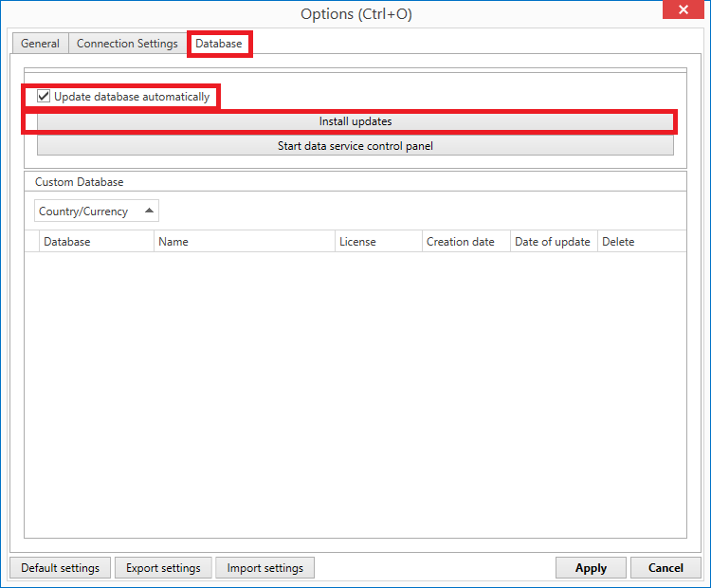Switch to the General tab
The width and height of the screenshot is (711, 588).
[x=40, y=44]
